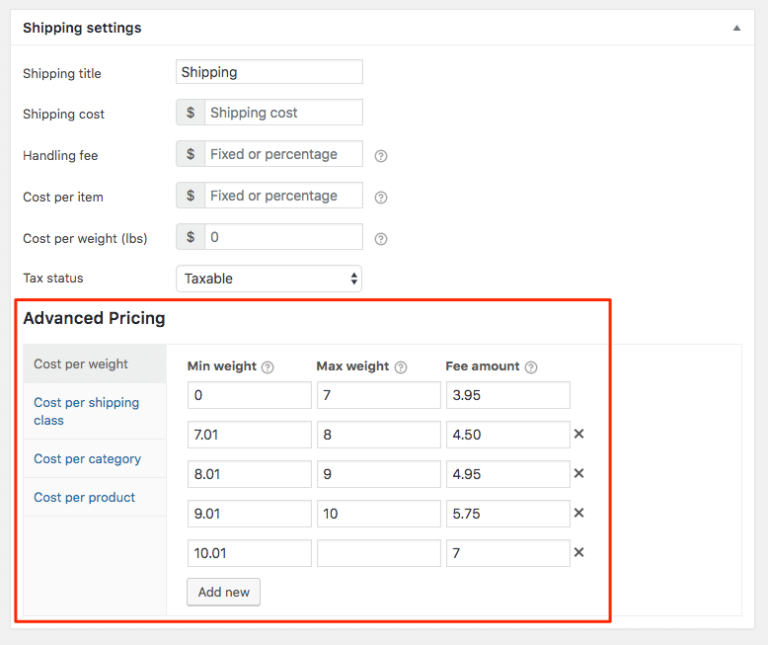Screen dimensions: 768x645
Task: Click Max weight column help icon
Action: [x=400, y=367]
